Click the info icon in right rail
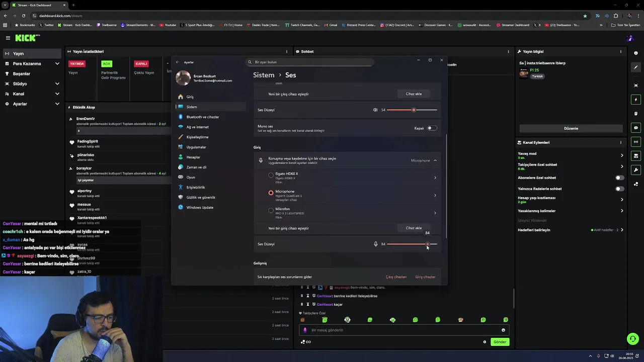 (636, 53)
